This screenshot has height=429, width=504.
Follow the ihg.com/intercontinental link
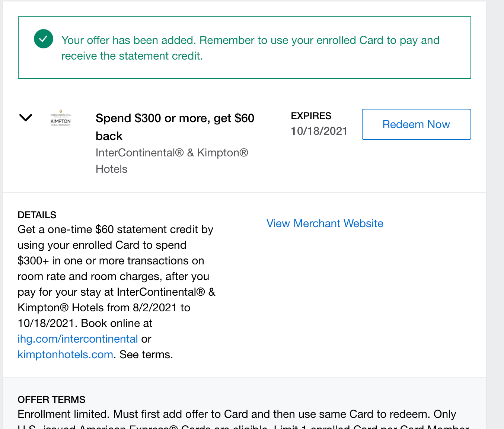click(x=78, y=339)
